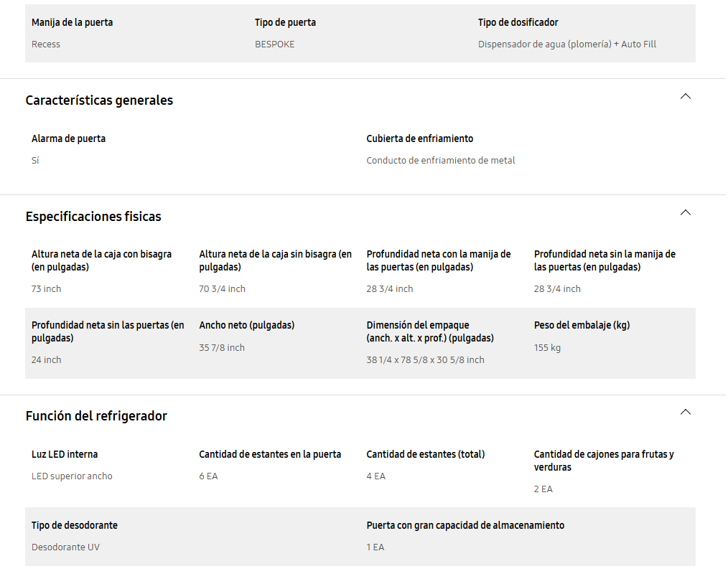Select the '1 EA' value
This screenshot has height=579, width=728.
(x=375, y=547)
